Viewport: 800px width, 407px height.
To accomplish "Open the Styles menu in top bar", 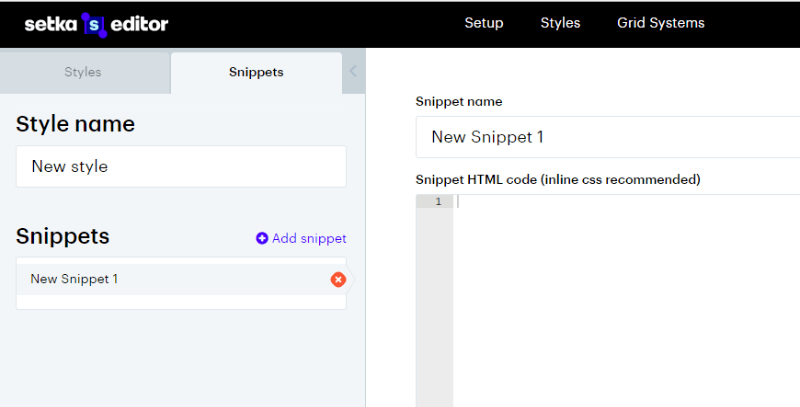I will [x=560, y=23].
